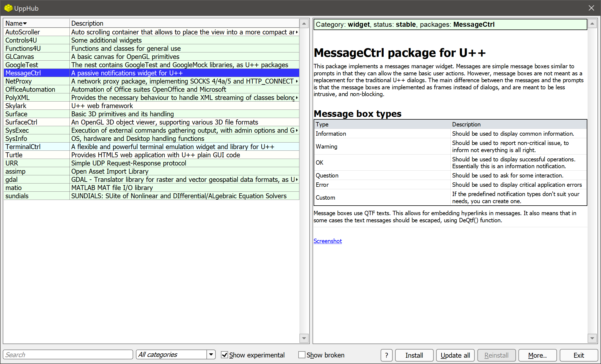The height and width of the screenshot is (364, 601).
Task: Click list scrollbar up arrow
Action: (x=304, y=24)
